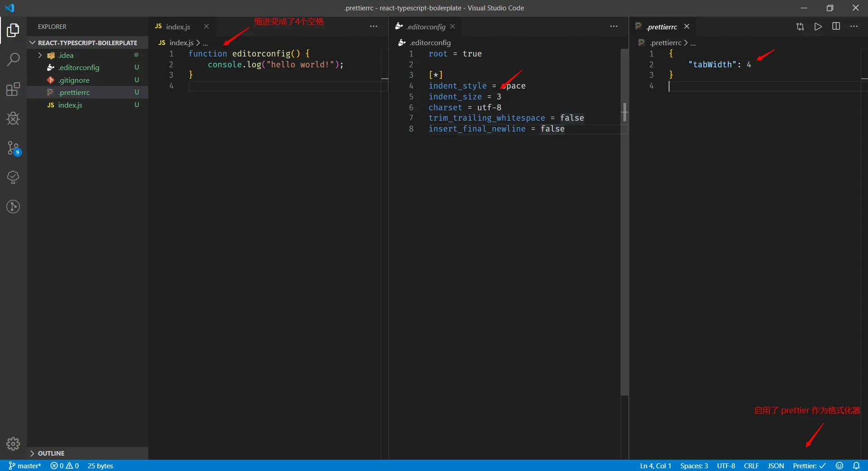Run the .prettierrc file with the play icon
Screen dimensions: 868x471
pos(818,27)
